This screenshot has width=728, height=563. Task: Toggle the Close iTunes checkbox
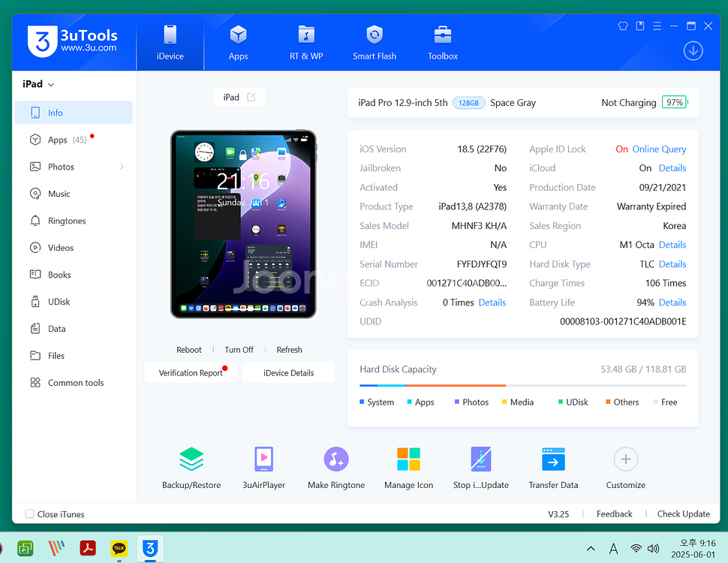pyautogui.click(x=30, y=514)
